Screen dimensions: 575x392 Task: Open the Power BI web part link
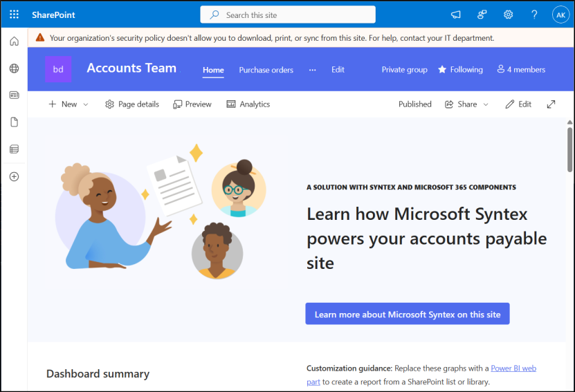[x=513, y=368]
